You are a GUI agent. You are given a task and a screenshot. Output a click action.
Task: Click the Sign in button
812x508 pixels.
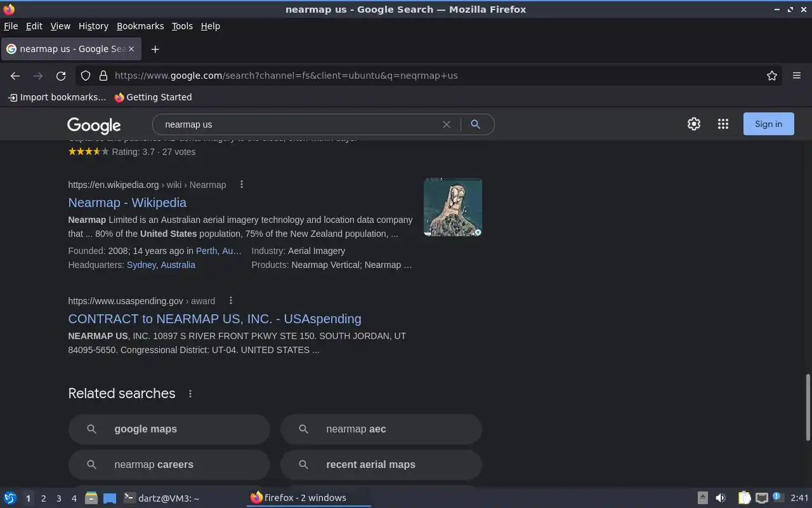768,124
